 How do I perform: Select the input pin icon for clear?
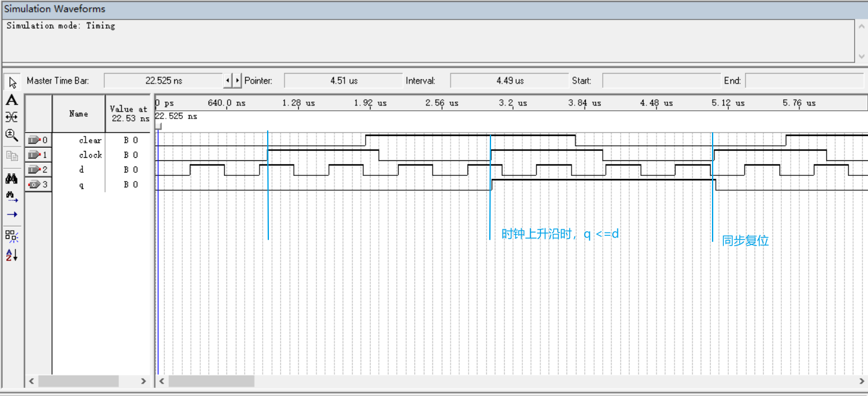coord(34,140)
